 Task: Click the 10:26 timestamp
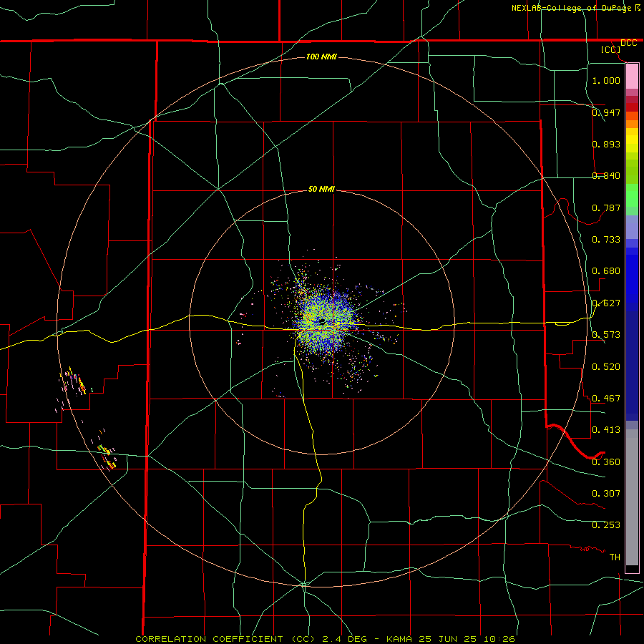click(499, 639)
